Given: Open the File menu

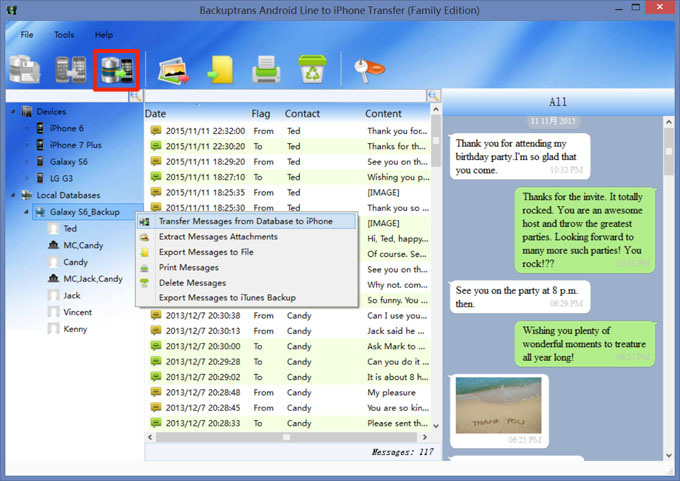Looking at the screenshot, I should click(27, 35).
